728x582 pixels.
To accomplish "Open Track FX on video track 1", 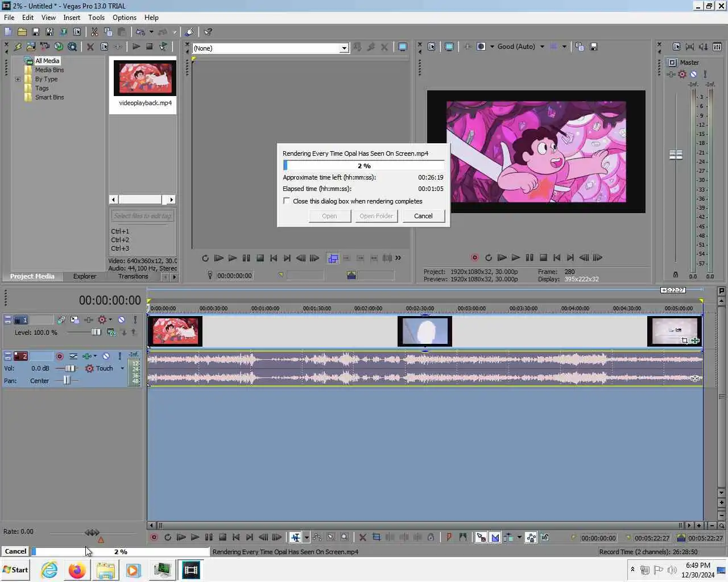I will [x=88, y=320].
